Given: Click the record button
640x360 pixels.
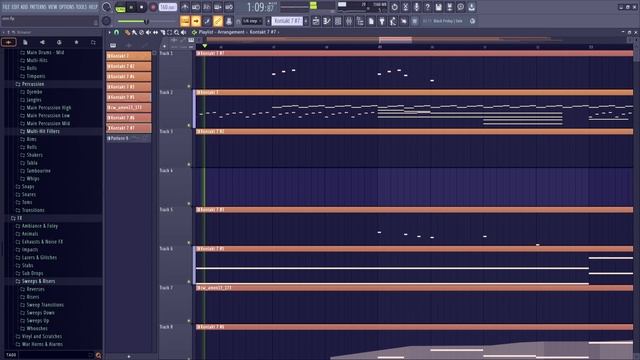Looking at the screenshot, I should click(x=153, y=7).
